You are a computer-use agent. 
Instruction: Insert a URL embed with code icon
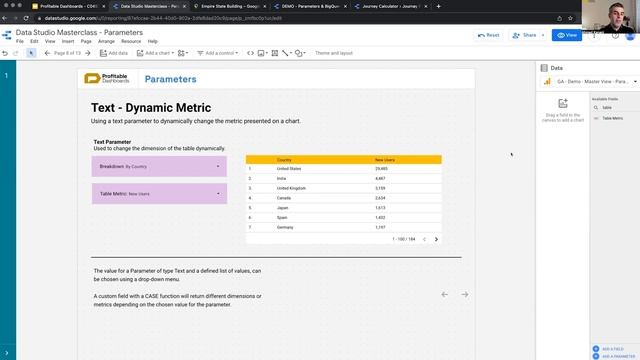pyautogui.click(x=250, y=53)
